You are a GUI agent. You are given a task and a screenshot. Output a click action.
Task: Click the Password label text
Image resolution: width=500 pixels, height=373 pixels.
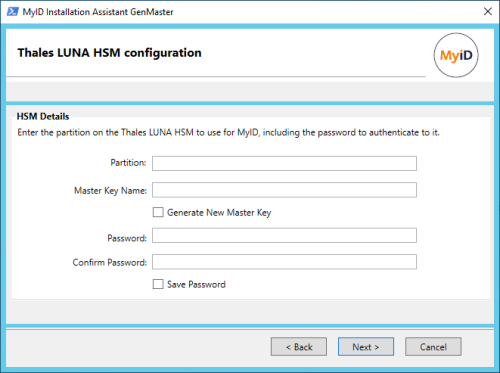pos(127,238)
